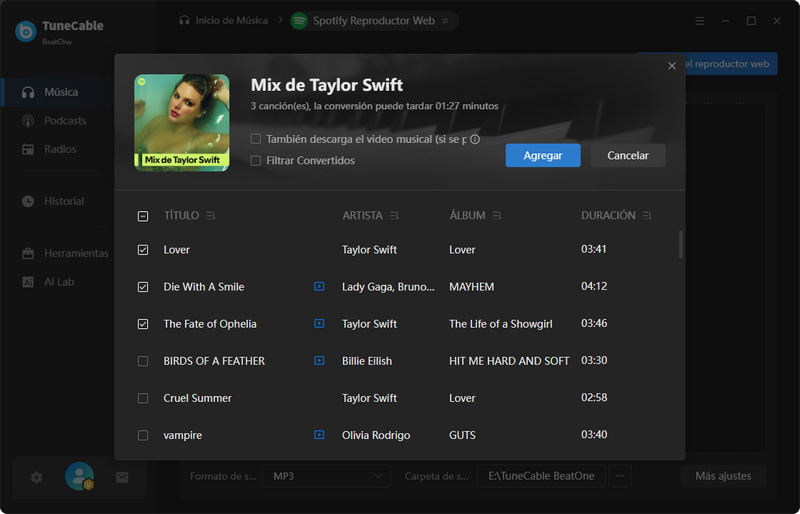
Task: Click the TÍTULO column header
Action: (181, 215)
